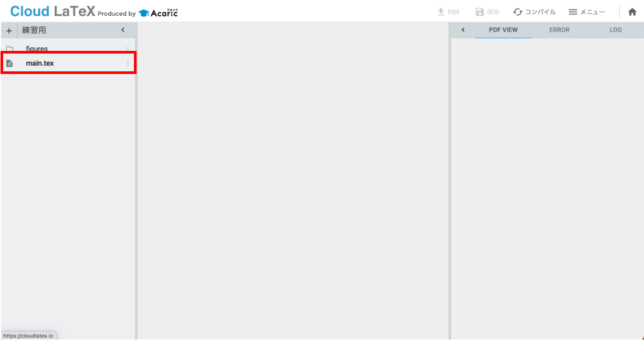Open the figures folder
Image resolution: width=644 pixels, height=340 pixels.
37,48
